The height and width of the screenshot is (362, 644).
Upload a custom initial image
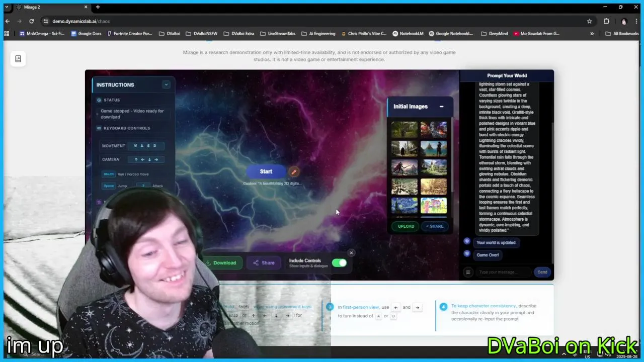(406, 226)
